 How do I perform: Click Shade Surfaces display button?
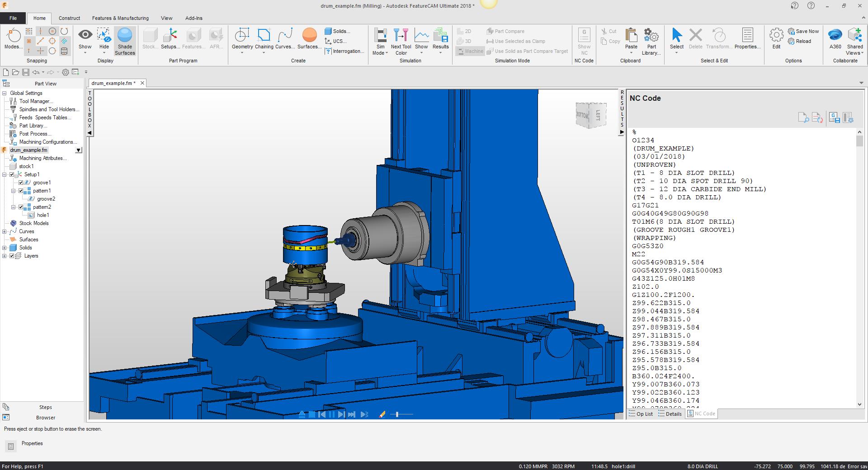coord(125,42)
